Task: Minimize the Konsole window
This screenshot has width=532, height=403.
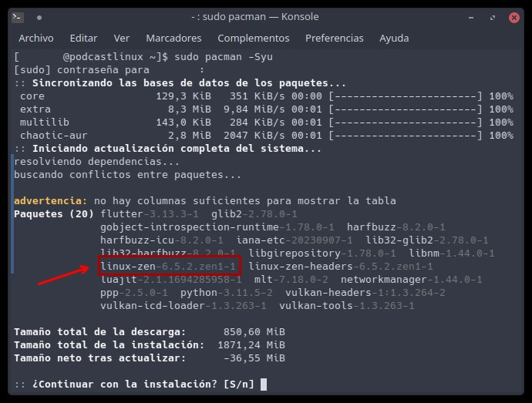Action: click(x=471, y=17)
